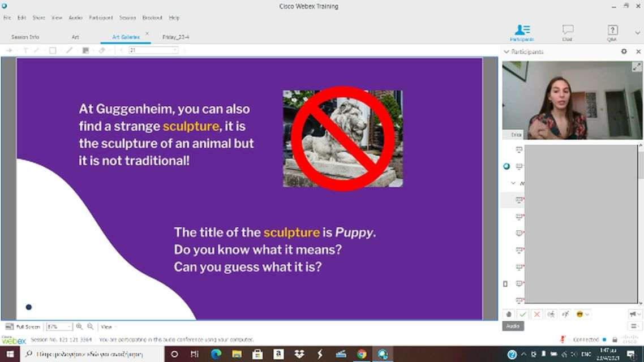Click the Full Screen button

coord(22,327)
